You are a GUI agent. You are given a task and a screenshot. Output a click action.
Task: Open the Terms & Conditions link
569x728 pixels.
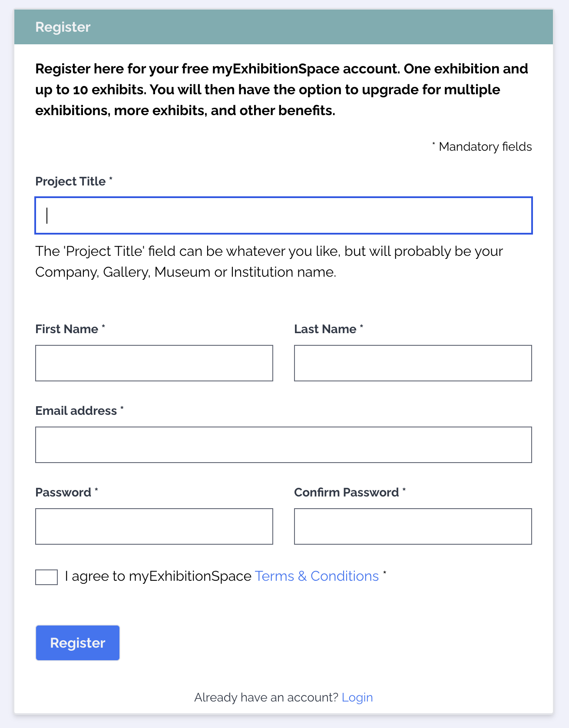pos(317,576)
